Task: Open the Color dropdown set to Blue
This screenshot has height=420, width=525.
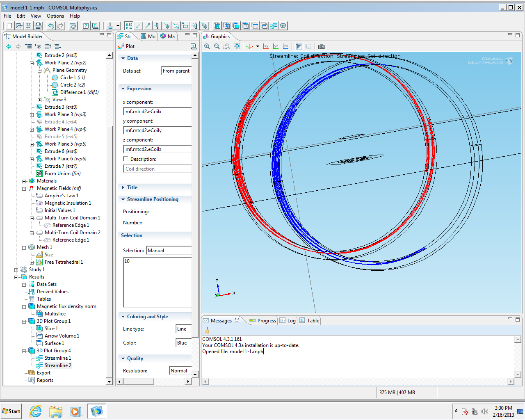Action: point(184,343)
